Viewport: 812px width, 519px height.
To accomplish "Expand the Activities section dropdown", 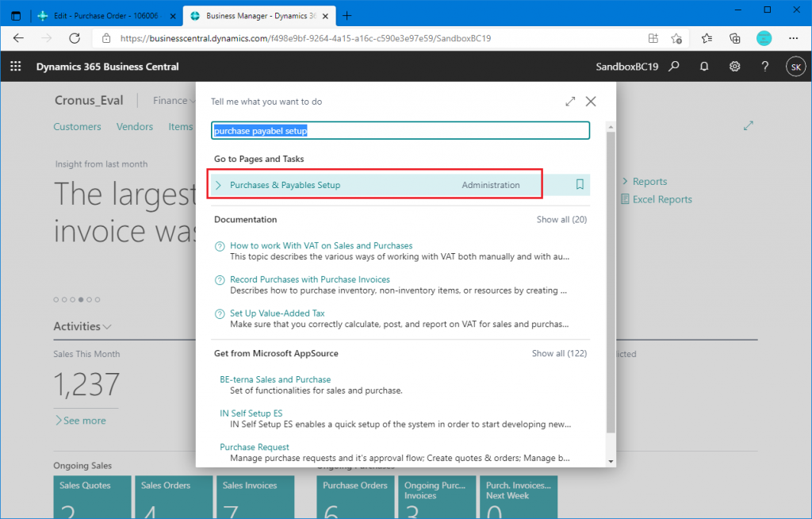I will click(x=82, y=326).
